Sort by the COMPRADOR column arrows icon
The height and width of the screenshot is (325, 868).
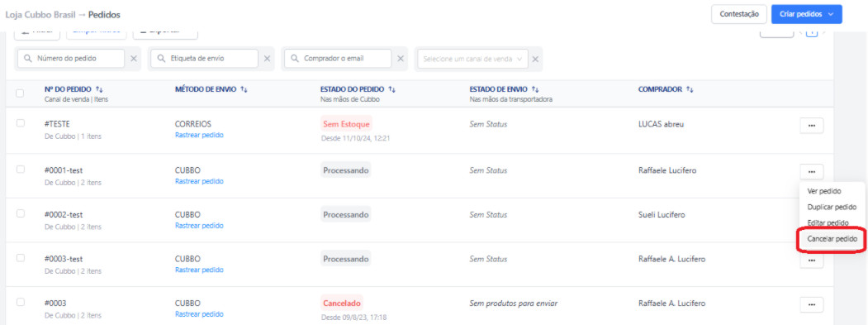tap(690, 89)
